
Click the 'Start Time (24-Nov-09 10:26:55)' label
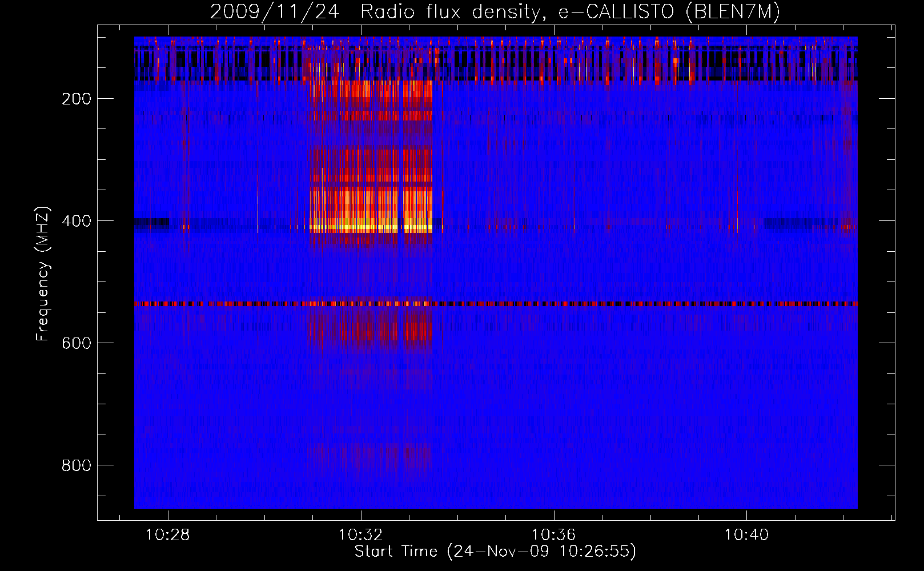pos(495,552)
